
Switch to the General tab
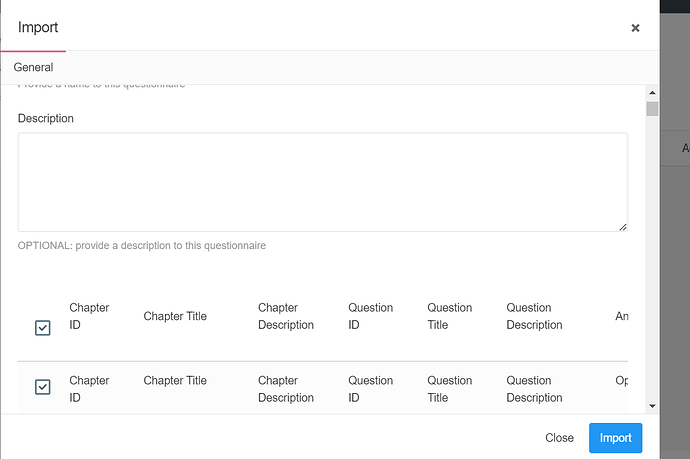point(33,67)
